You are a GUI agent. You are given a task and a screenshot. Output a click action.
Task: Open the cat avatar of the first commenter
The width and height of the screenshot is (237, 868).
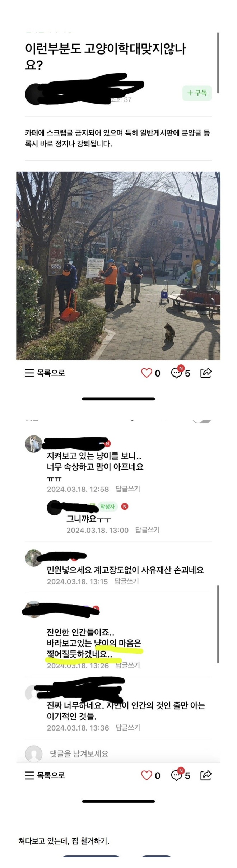tap(34, 444)
